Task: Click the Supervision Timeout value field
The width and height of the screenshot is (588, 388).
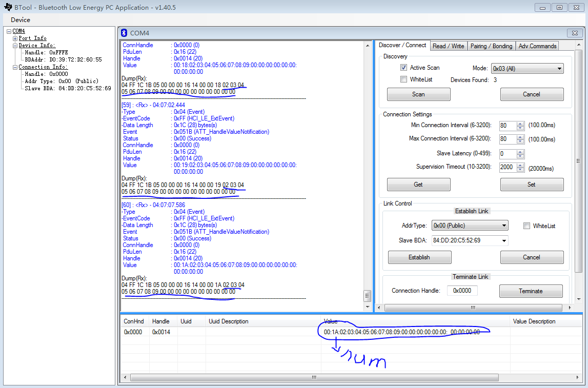Action: pos(508,168)
